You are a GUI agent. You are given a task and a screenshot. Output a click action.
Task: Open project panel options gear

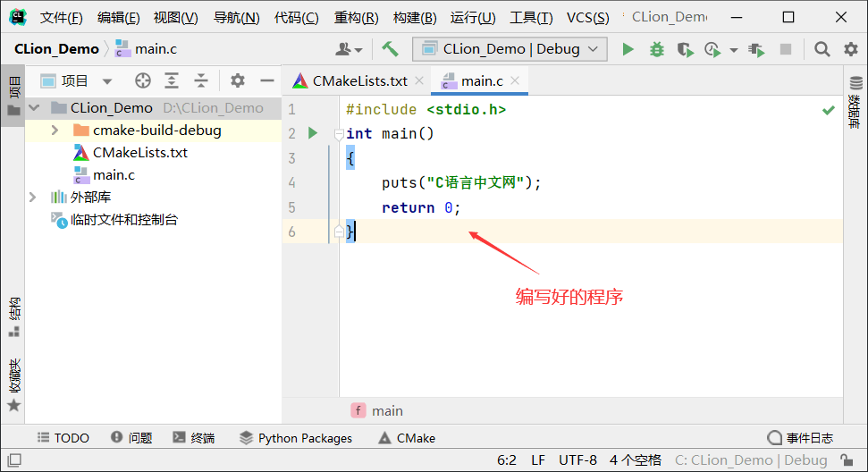tap(237, 81)
